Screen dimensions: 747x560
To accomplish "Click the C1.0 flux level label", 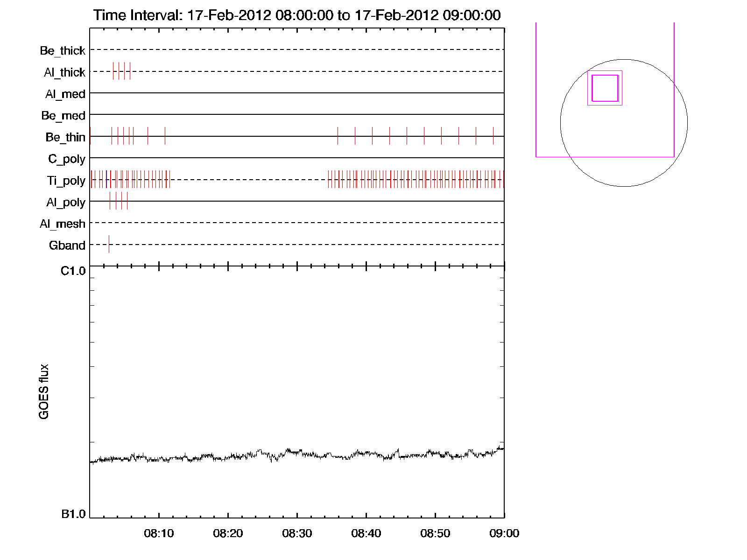I will pyautogui.click(x=73, y=271).
